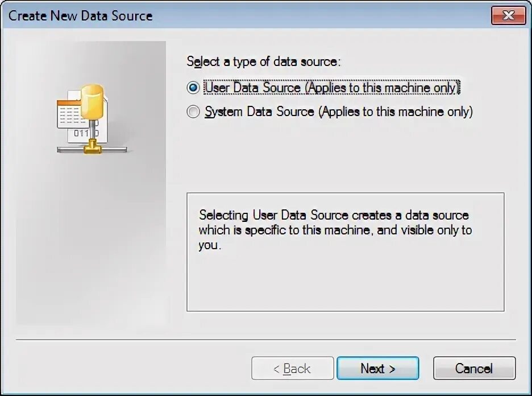532x396 pixels.
Task: Click the word 'you.' in the description
Action: coord(209,246)
